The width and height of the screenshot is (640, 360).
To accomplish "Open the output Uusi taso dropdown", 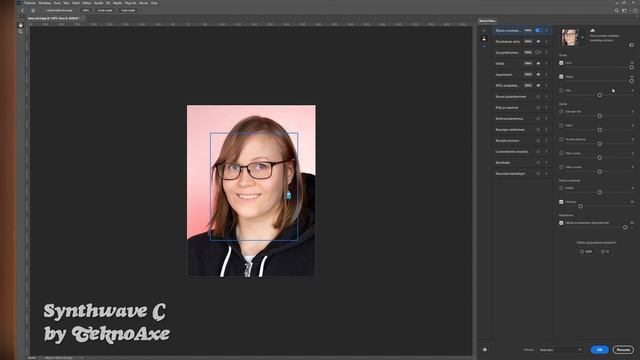I will [560, 350].
